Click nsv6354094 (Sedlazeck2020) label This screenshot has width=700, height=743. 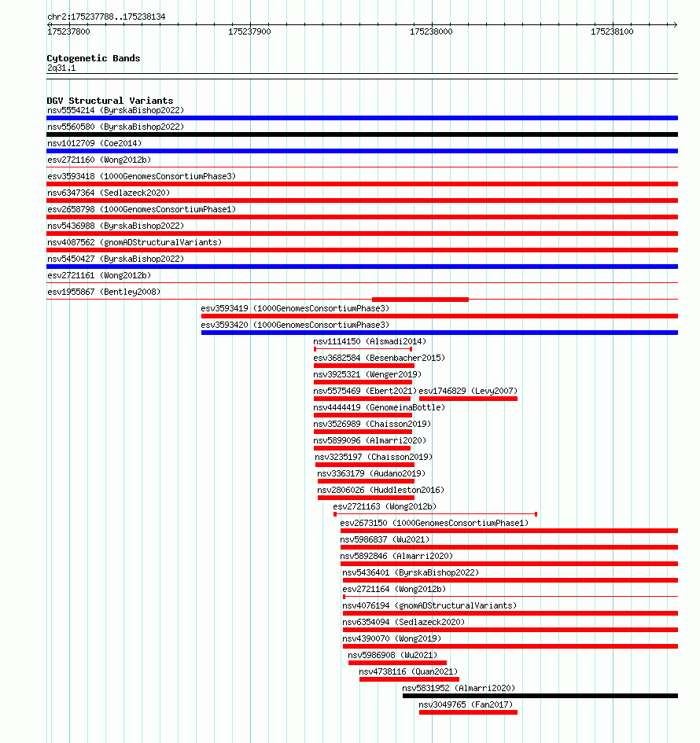click(403, 622)
